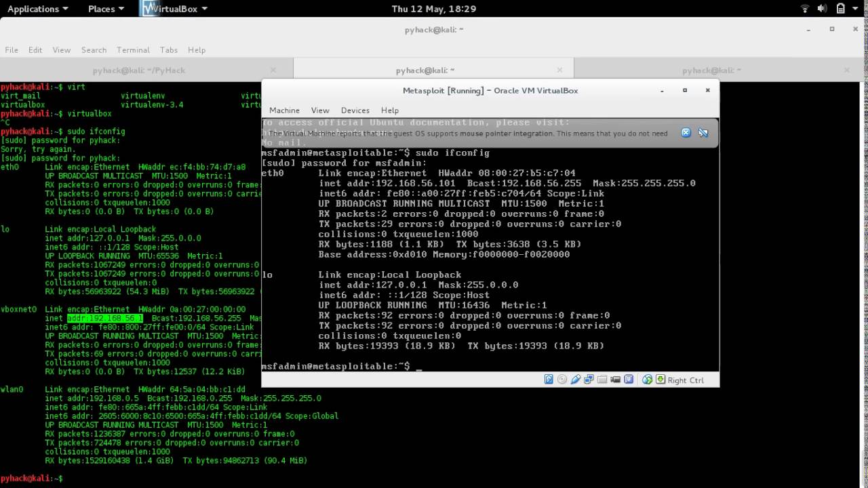Viewport: 868px width, 488px height.
Task: Click video capture camera icon in VirtualBox status bar
Action: (x=615, y=380)
